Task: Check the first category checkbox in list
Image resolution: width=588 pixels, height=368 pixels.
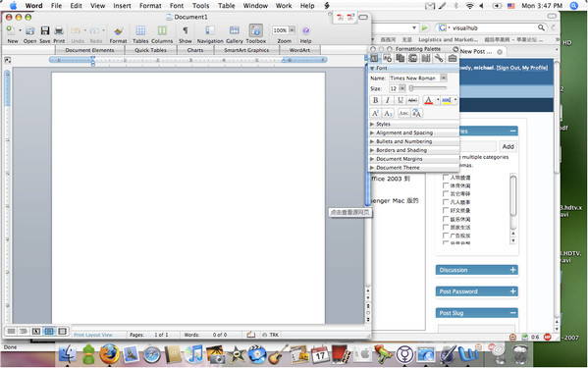Action: [x=446, y=178]
